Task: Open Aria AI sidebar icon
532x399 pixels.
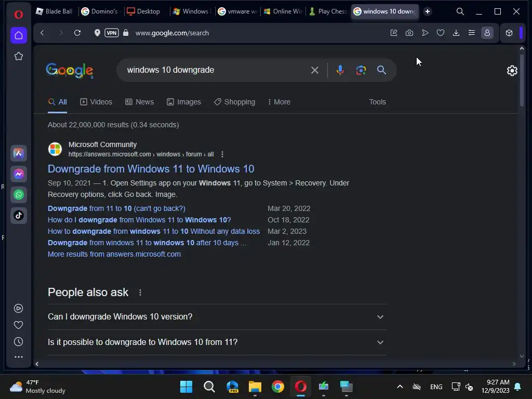Action: (19, 153)
